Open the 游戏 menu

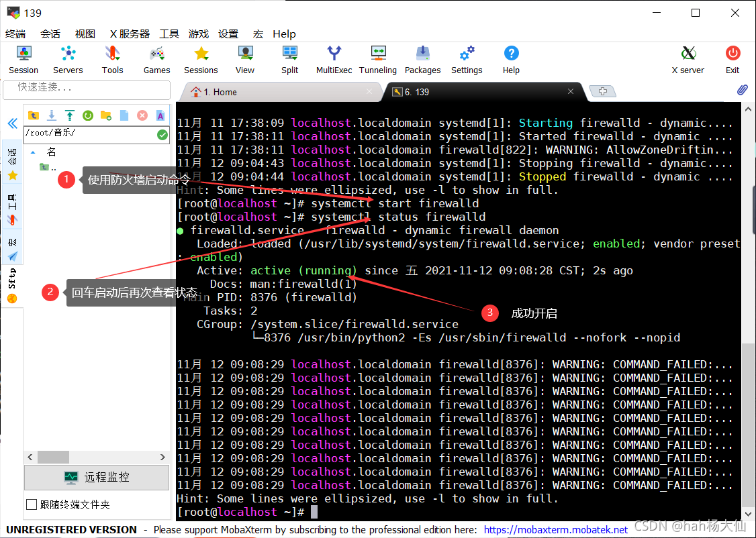pos(199,34)
